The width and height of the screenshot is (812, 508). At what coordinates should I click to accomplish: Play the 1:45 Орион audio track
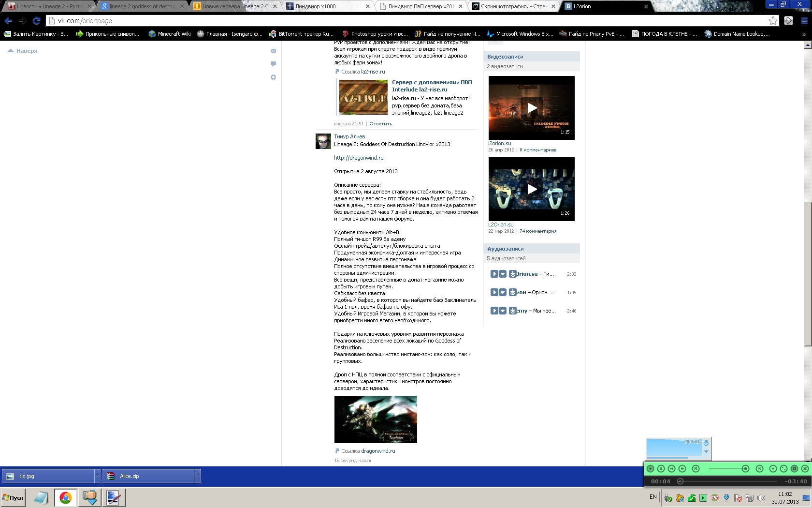(x=494, y=292)
